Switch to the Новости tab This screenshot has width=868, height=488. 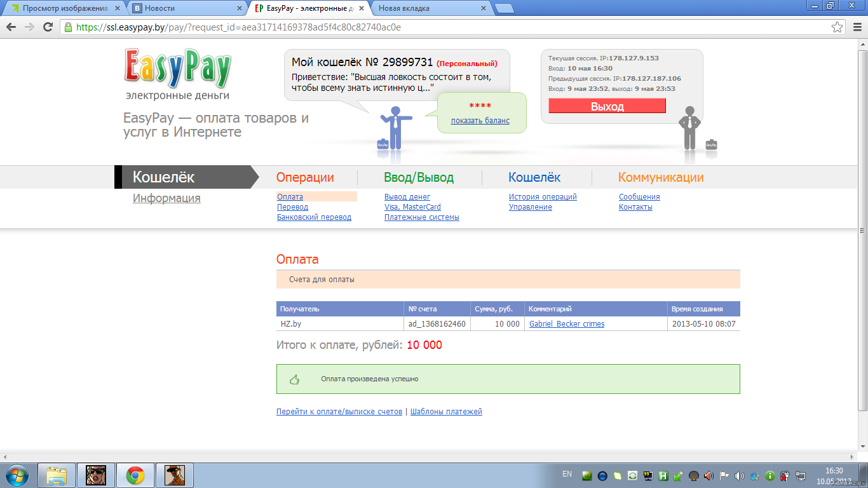pyautogui.click(x=187, y=8)
